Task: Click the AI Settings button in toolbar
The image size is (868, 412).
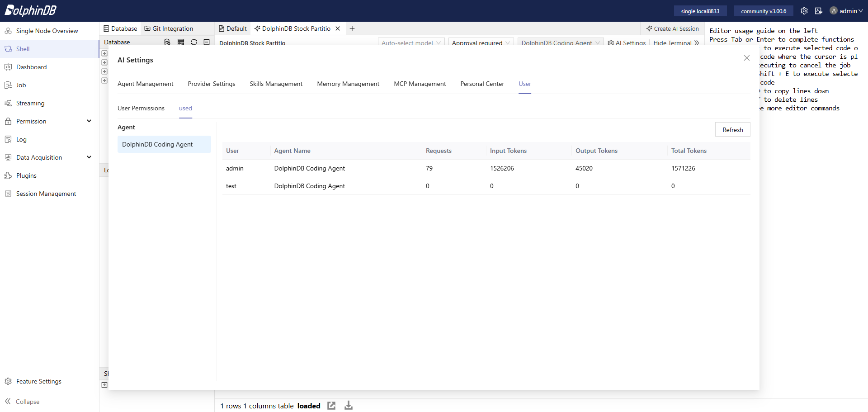Action: 627,43
